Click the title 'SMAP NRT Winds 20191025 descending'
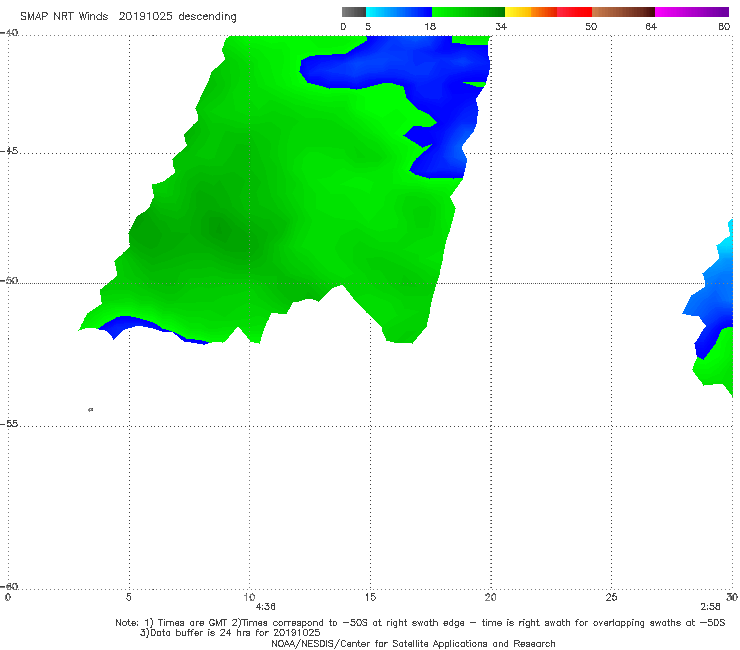The height and width of the screenshot is (650, 740). tap(128, 16)
